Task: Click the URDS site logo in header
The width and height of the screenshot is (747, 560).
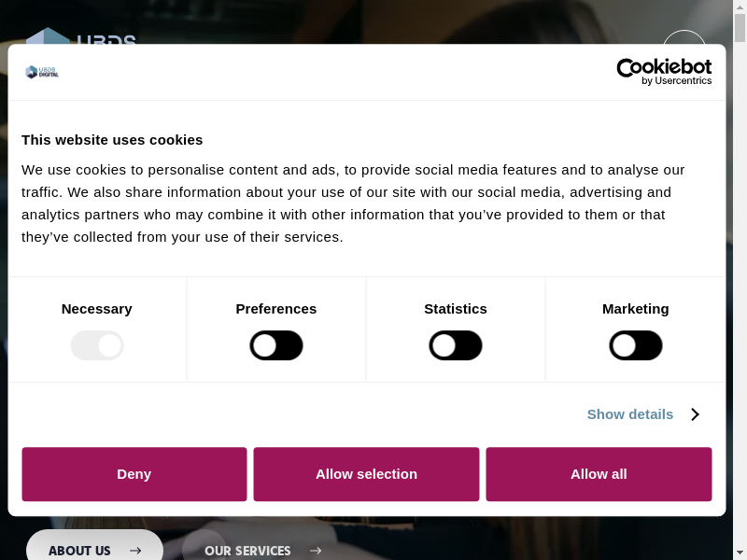Action: [x=81, y=37]
